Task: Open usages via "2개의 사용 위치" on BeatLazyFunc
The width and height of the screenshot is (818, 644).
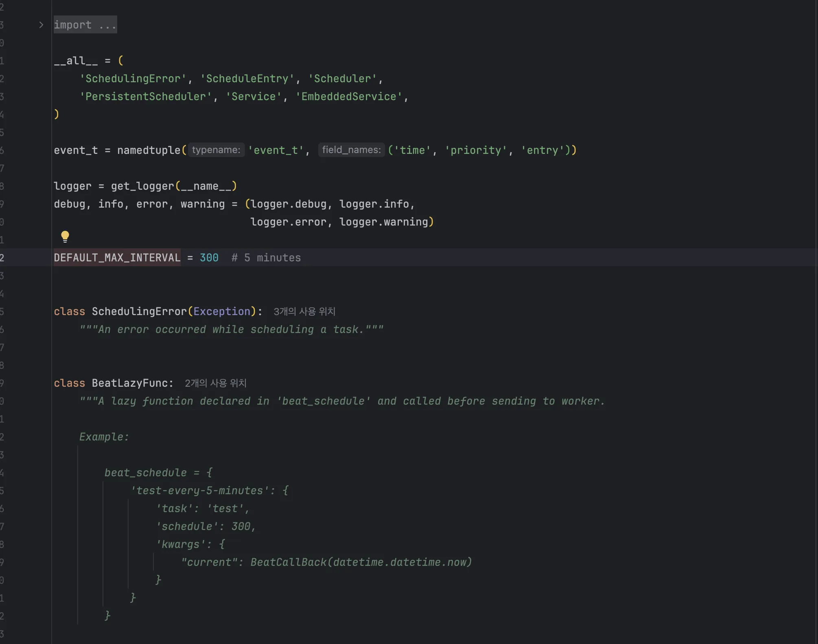Action: (x=216, y=383)
